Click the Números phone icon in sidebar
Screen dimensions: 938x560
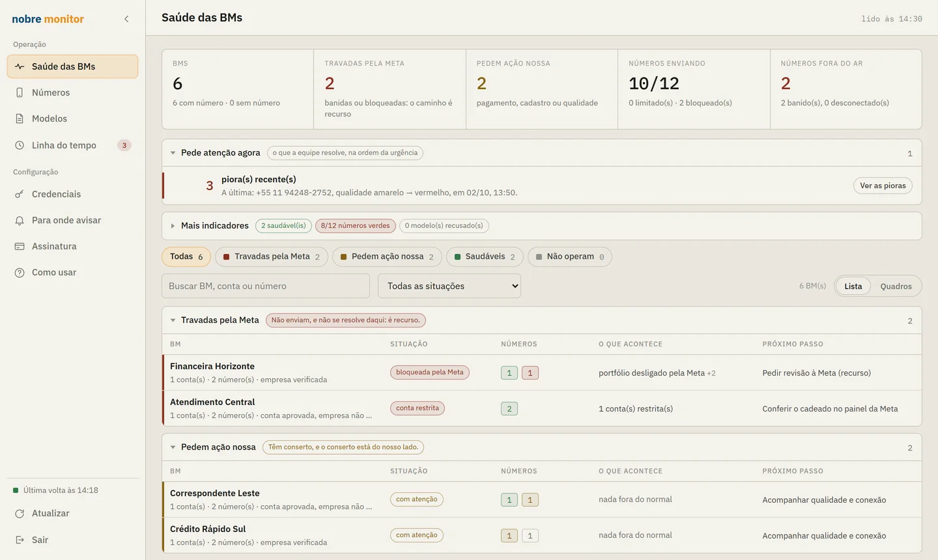[20, 92]
